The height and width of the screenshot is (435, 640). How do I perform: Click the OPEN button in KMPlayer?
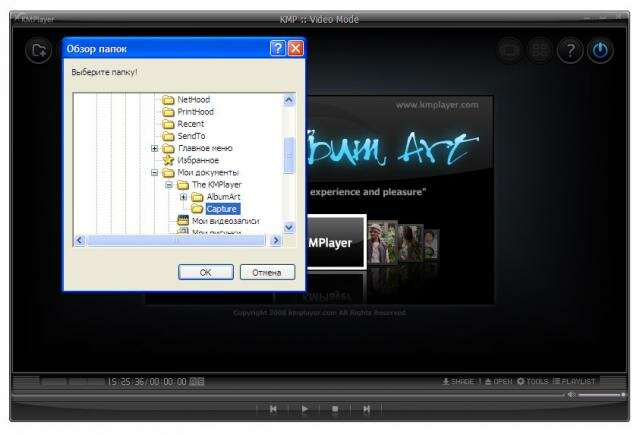tap(498, 382)
